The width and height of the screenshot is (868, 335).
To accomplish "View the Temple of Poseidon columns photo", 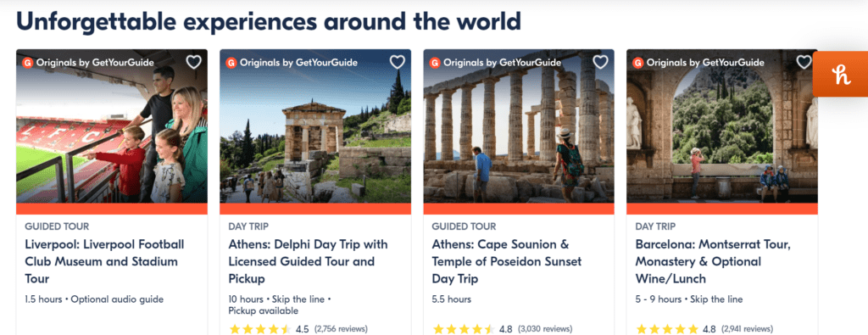I will click(x=519, y=126).
